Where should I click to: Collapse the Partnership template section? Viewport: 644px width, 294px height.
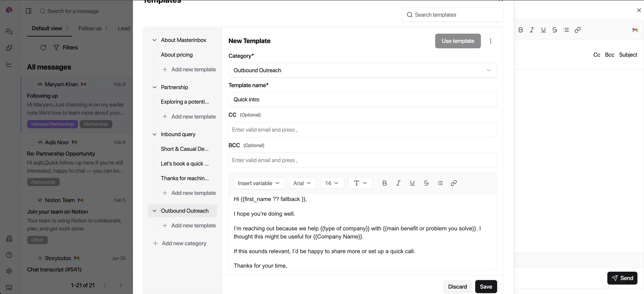tap(154, 87)
